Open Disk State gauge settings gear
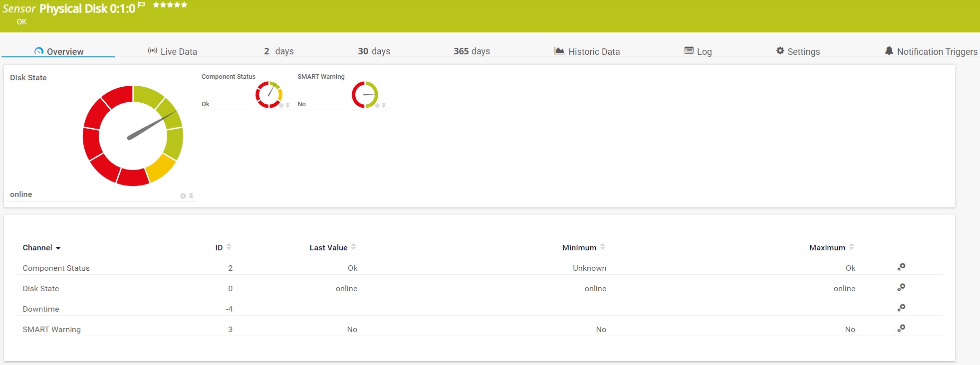The height and width of the screenshot is (365, 980). click(x=183, y=196)
